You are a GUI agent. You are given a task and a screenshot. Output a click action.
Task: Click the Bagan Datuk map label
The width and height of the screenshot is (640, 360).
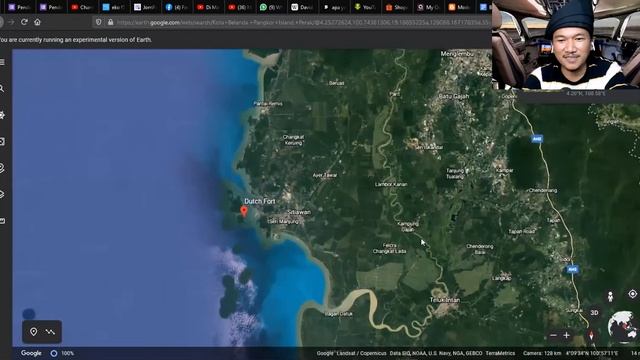pyautogui.click(x=338, y=314)
